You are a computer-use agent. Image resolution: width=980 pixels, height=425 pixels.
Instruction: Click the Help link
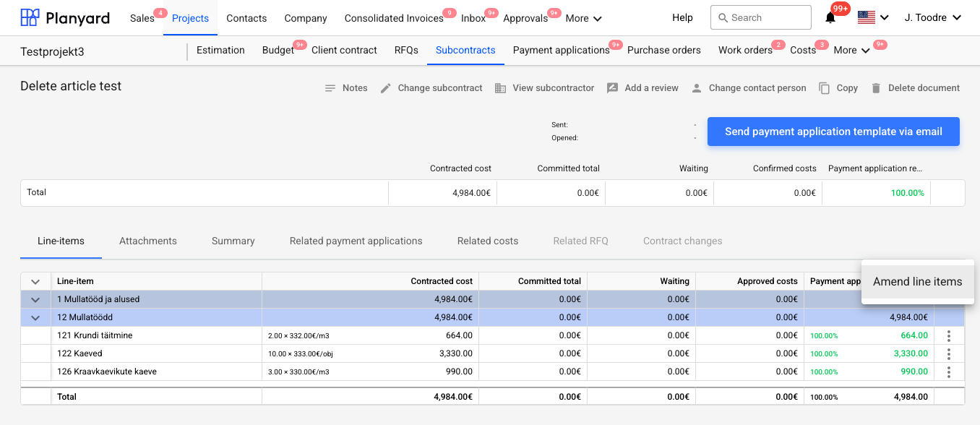(682, 18)
